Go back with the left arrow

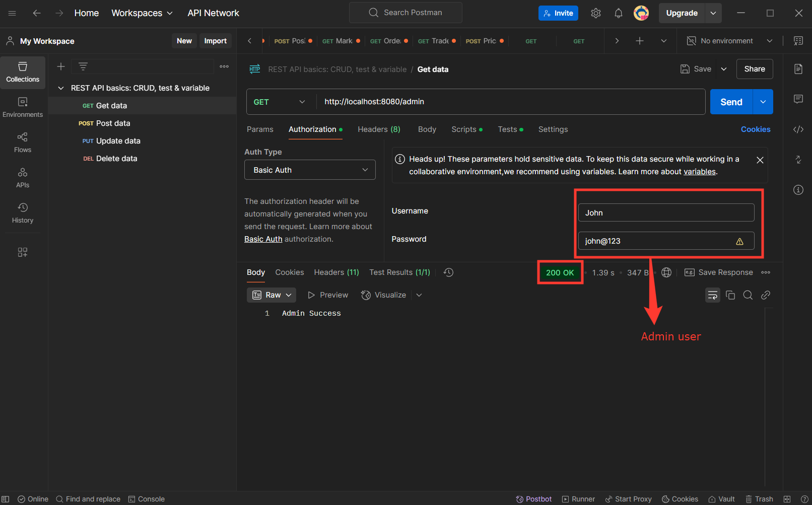pos(37,13)
